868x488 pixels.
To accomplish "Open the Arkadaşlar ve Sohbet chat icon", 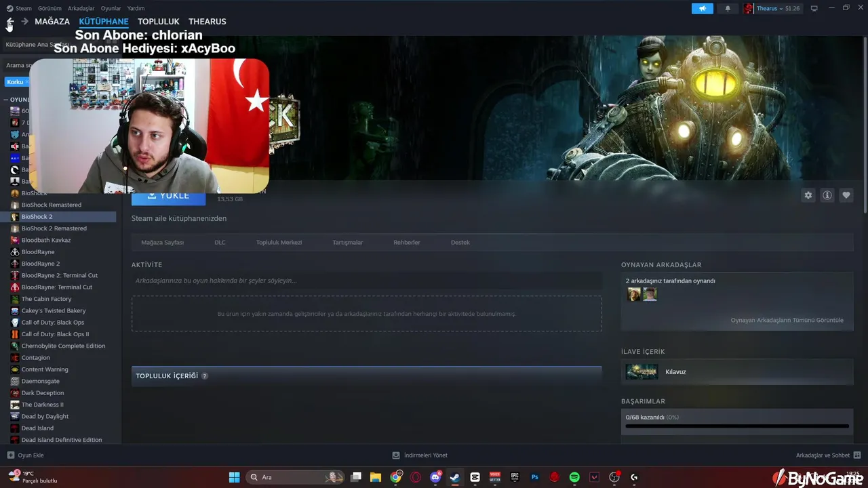I will (857, 455).
